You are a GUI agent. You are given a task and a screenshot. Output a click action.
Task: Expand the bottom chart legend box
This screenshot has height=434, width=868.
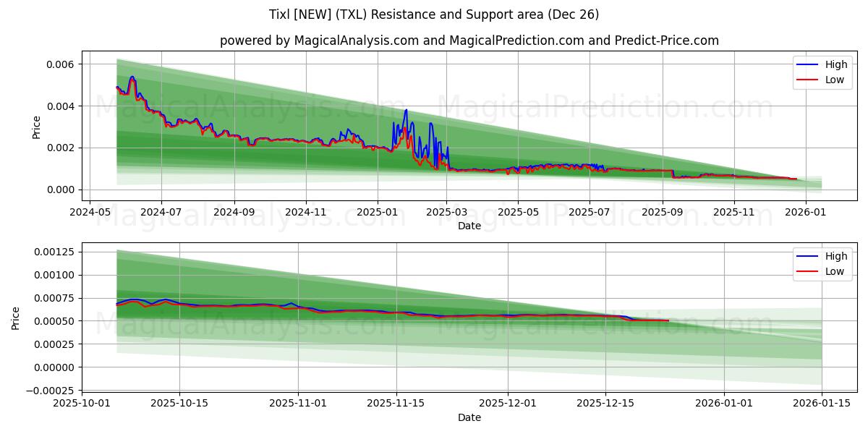(822, 263)
